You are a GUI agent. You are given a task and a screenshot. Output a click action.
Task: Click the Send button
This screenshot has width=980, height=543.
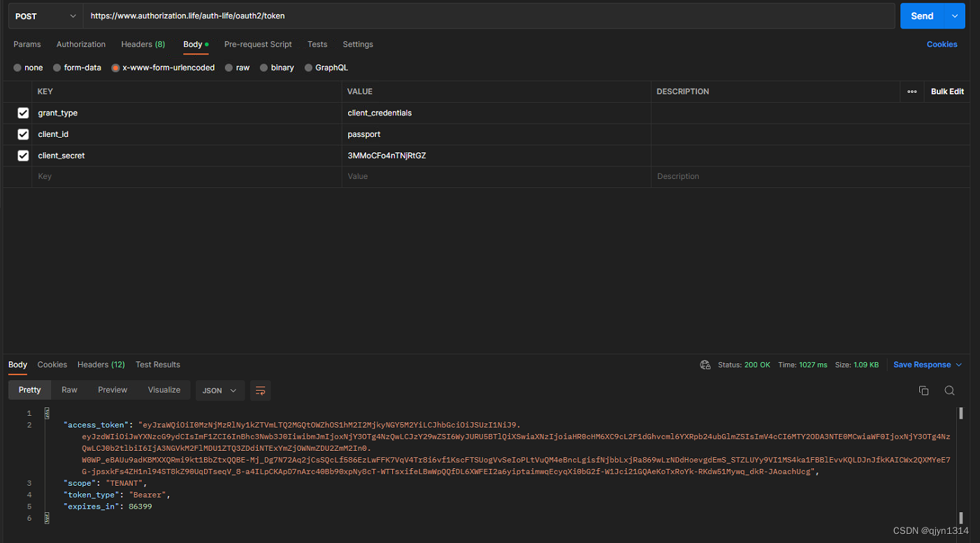click(922, 15)
